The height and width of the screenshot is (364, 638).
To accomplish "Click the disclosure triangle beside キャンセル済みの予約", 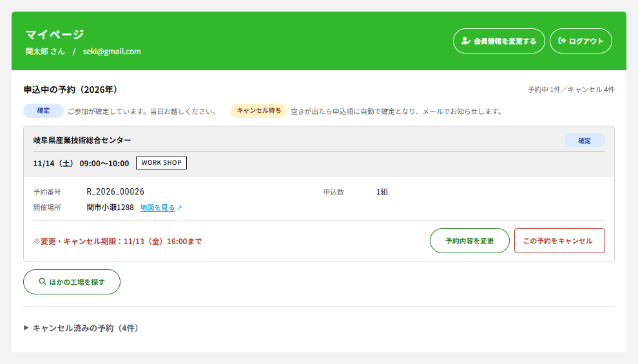I will coord(26,328).
